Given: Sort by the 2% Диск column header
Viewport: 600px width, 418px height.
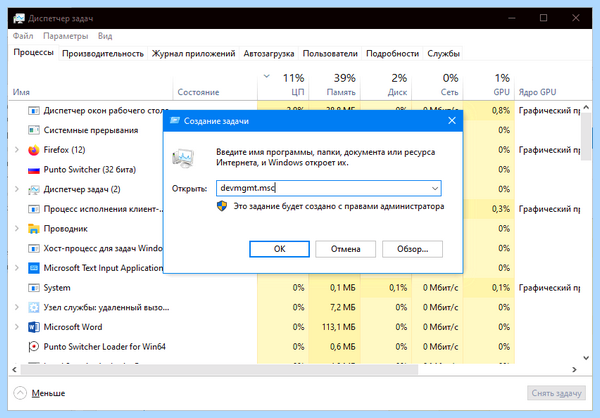Looking at the screenshot, I should point(386,85).
